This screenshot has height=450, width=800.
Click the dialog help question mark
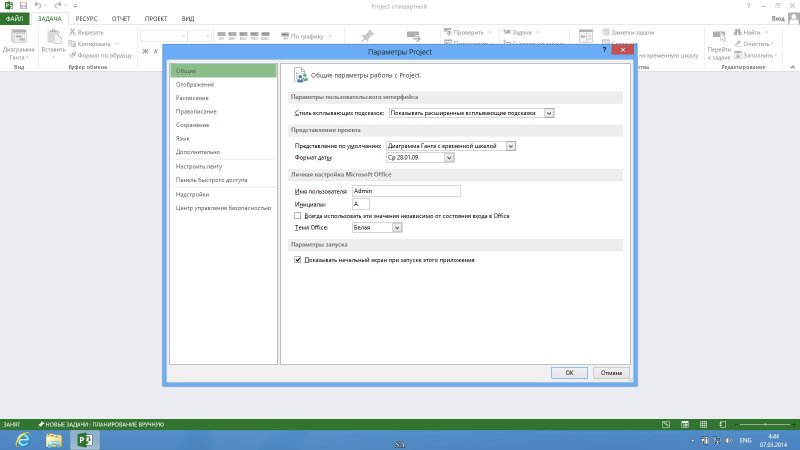tap(605, 49)
